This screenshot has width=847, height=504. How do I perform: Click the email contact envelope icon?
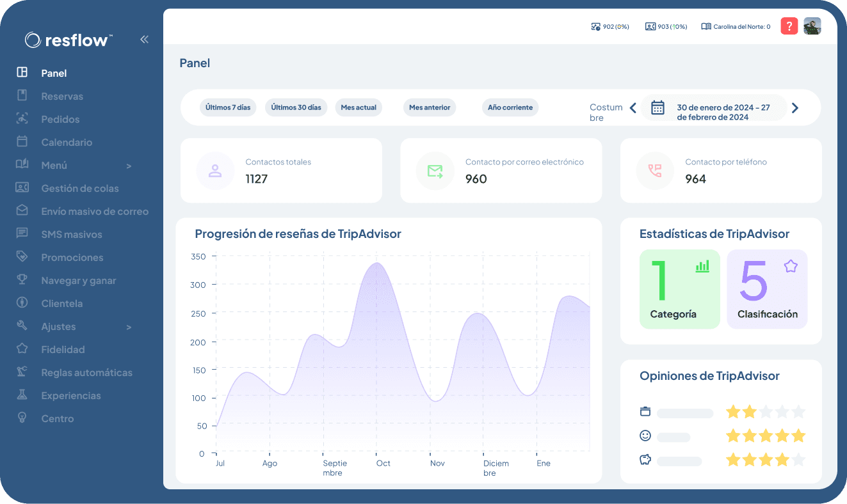pos(435,171)
